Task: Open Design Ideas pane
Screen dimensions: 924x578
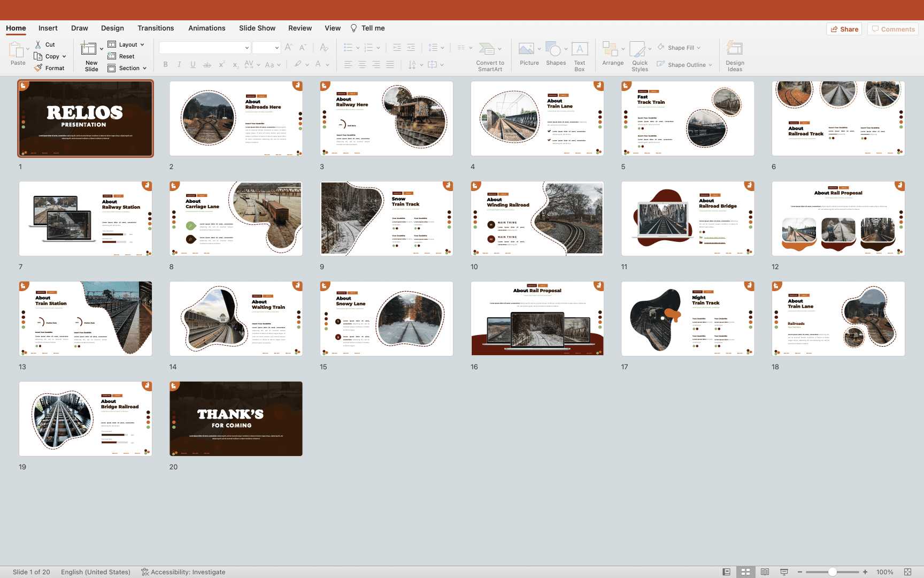Action: [735, 49]
